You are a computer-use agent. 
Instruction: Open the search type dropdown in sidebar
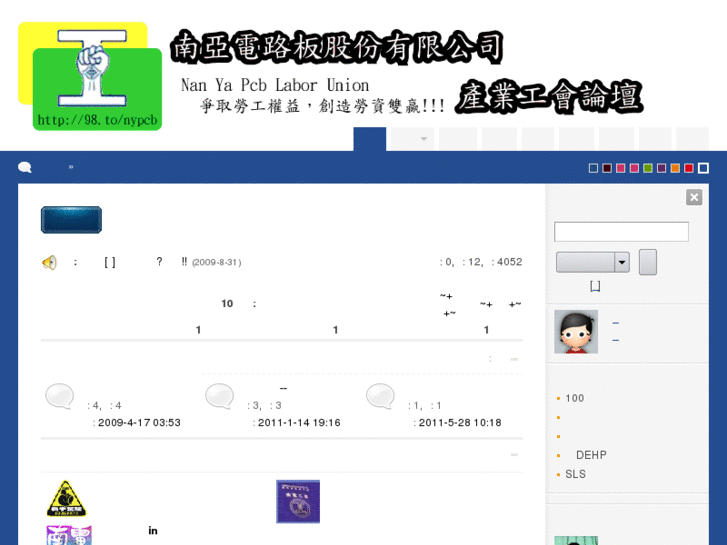tap(593, 263)
